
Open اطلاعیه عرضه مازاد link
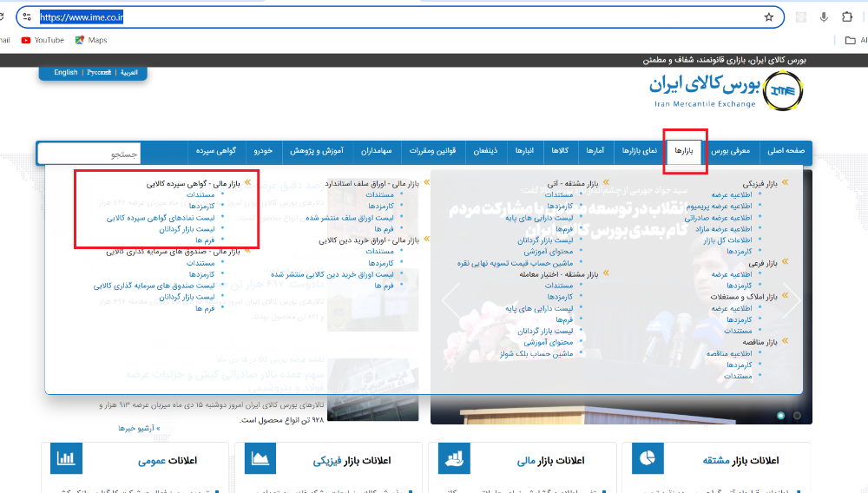[x=724, y=228]
